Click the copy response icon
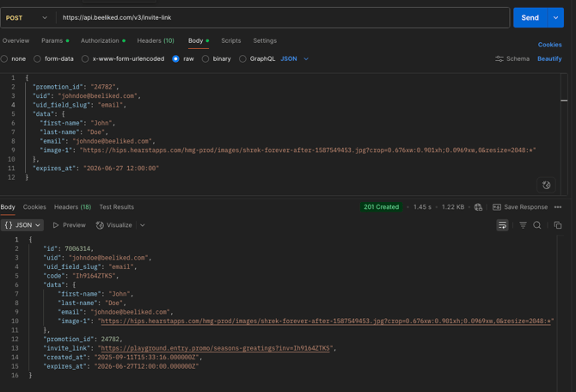This screenshot has height=392, width=576. 558,225
